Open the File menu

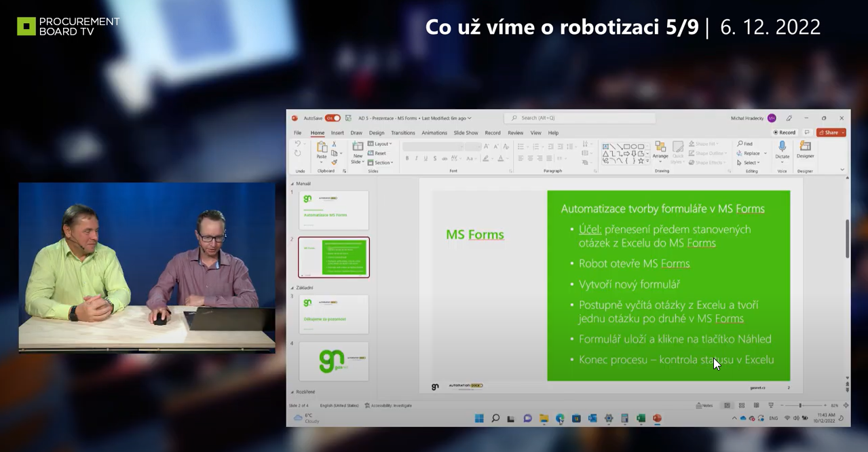[297, 133]
